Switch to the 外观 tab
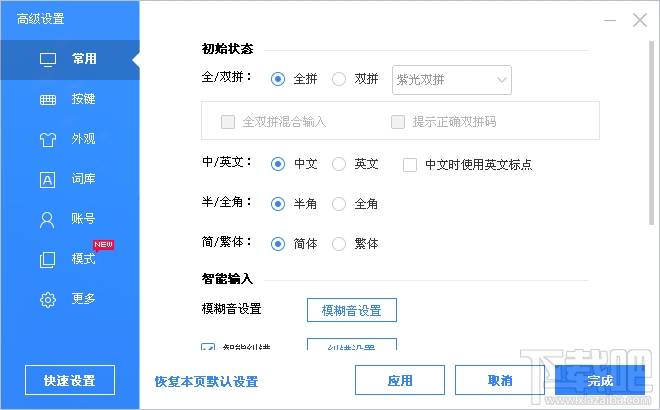The width and height of the screenshot is (660, 410). 70,139
